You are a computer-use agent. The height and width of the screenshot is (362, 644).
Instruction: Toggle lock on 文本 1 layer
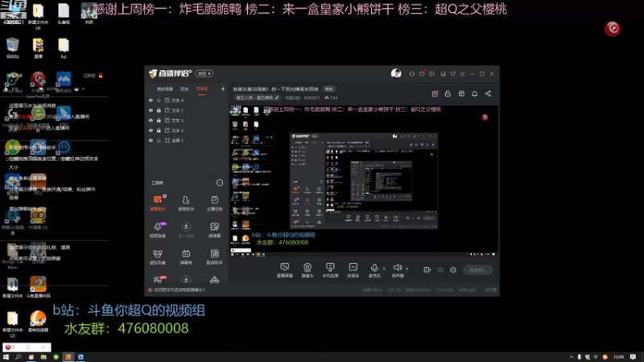point(159,110)
